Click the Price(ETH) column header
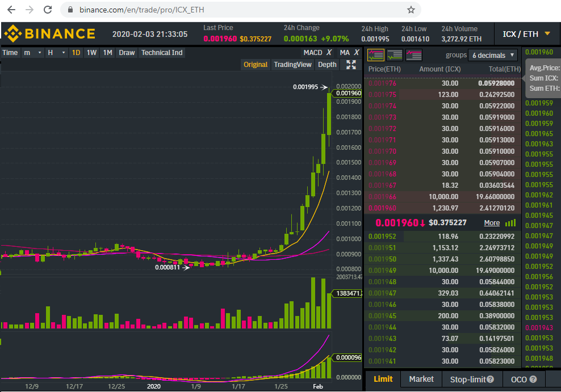Viewport: 561px width, 392px height. (384, 69)
